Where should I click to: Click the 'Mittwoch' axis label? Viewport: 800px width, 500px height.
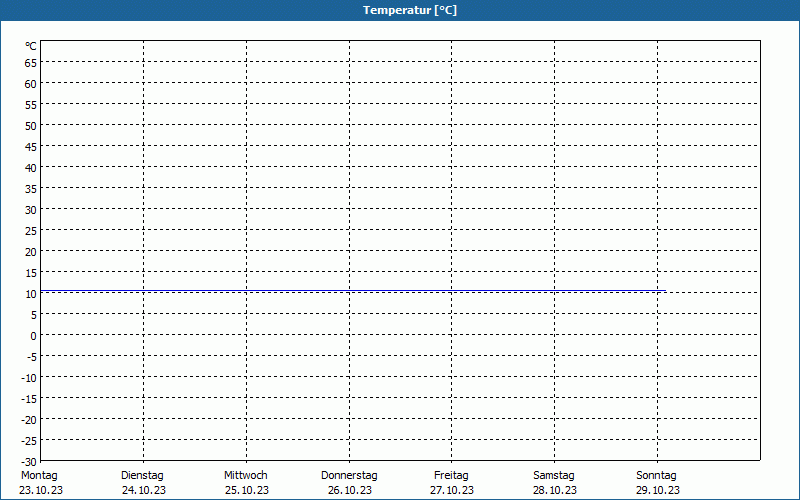(x=246, y=475)
